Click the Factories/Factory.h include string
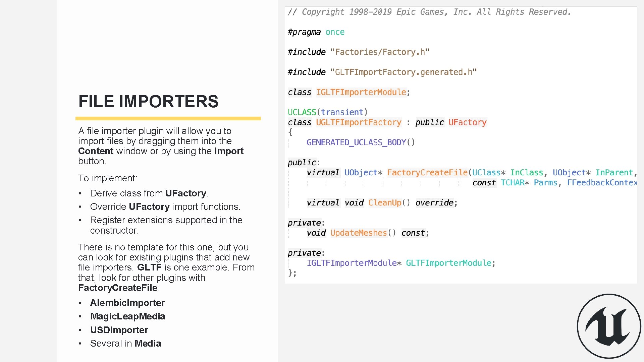The height and width of the screenshot is (362, 644). point(380,52)
